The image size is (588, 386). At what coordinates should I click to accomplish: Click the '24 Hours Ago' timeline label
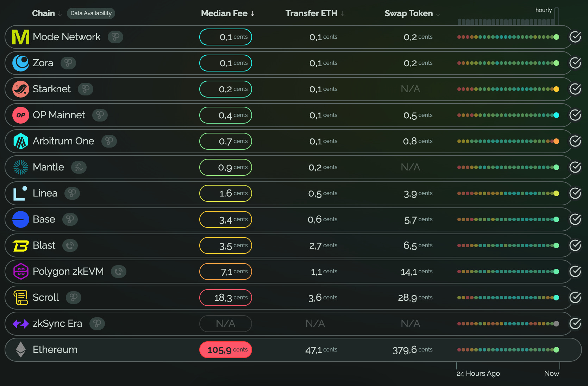[x=478, y=374]
